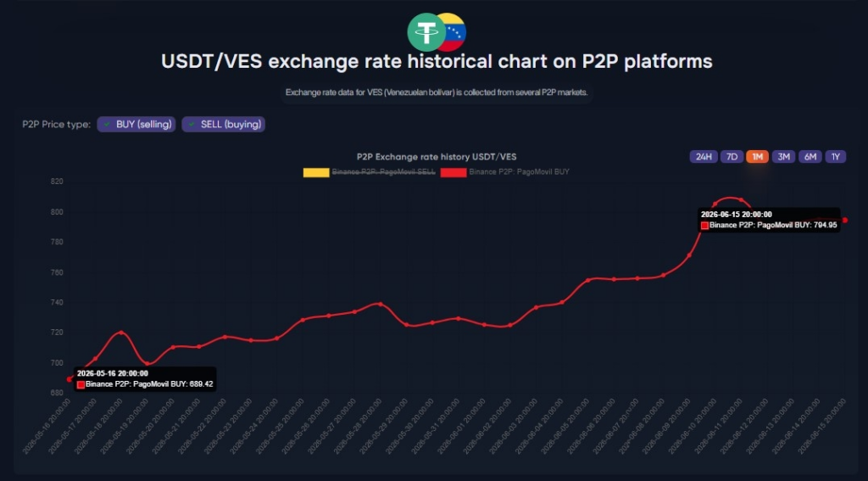
Task: Click the yellow SELL legend color swatch
Action: coord(316,172)
